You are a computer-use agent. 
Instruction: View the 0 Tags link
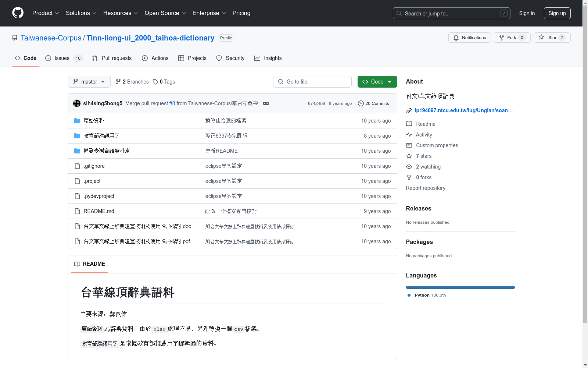[x=164, y=82]
